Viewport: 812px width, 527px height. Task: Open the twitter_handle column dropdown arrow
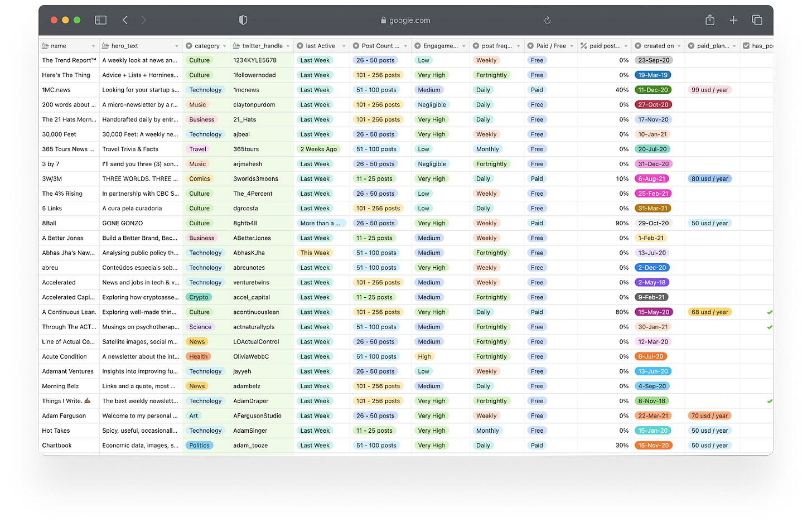tap(288, 46)
